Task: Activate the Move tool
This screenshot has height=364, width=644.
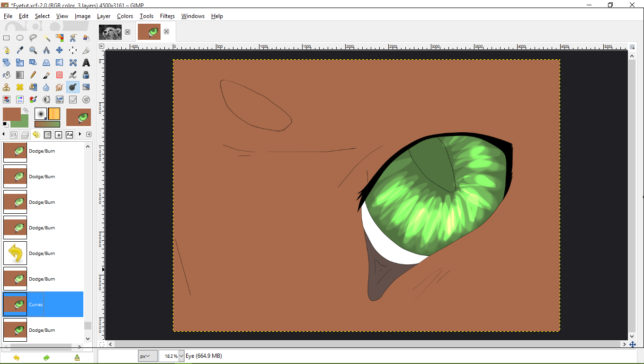Action: coord(60,50)
